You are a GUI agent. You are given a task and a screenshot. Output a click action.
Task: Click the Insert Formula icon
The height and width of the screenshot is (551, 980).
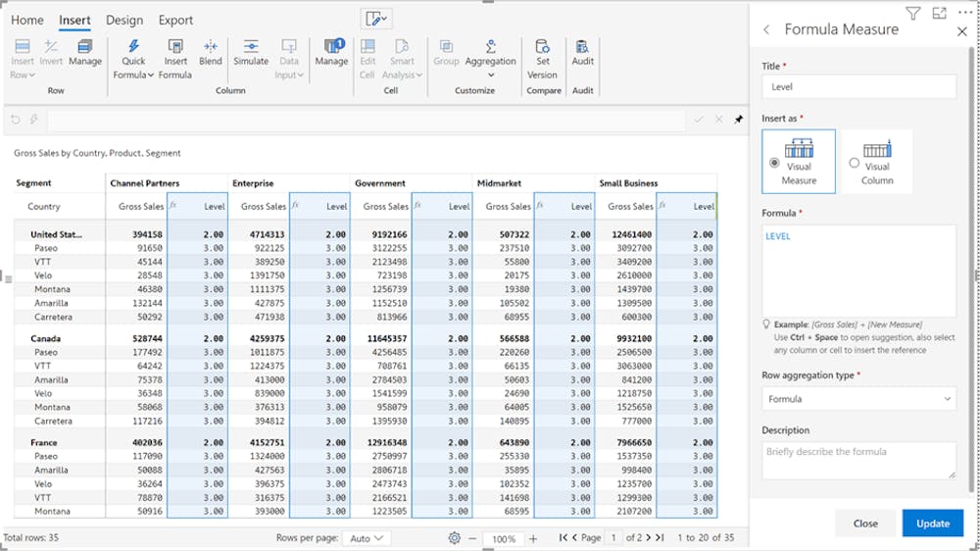(x=175, y=54)
